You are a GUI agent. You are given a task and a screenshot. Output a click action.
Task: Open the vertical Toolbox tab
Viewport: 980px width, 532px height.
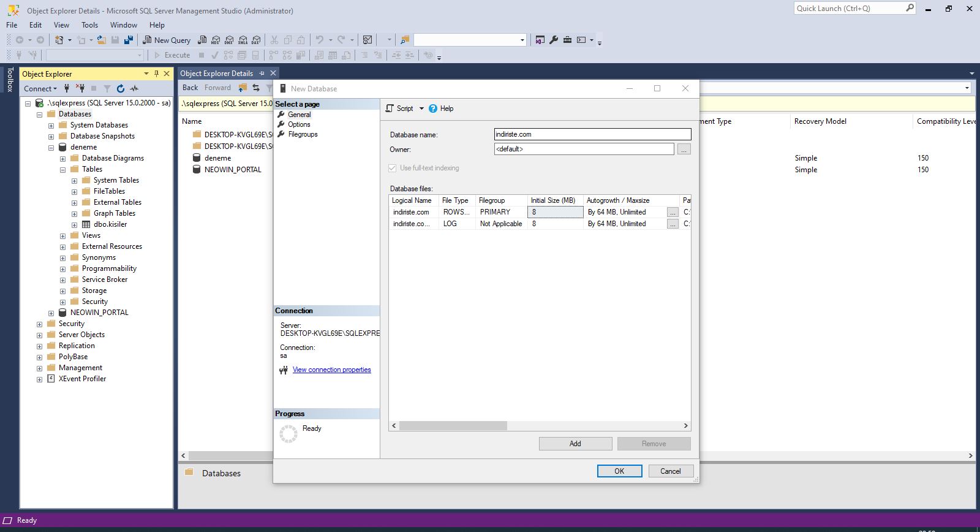10,79
